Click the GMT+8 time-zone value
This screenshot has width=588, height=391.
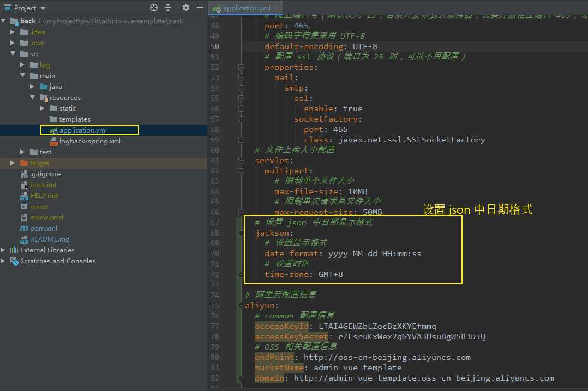(x=331, y=274)
